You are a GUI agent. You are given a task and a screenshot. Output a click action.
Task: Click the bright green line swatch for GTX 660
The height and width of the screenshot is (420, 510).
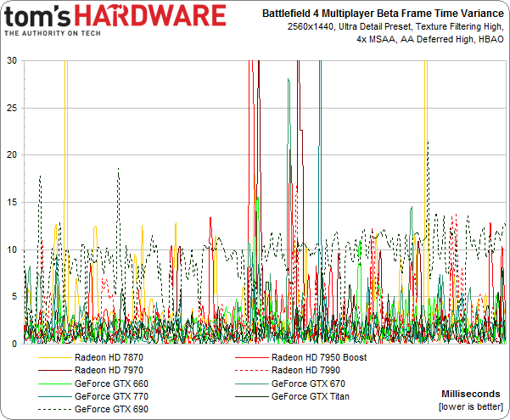pos(54,384)
